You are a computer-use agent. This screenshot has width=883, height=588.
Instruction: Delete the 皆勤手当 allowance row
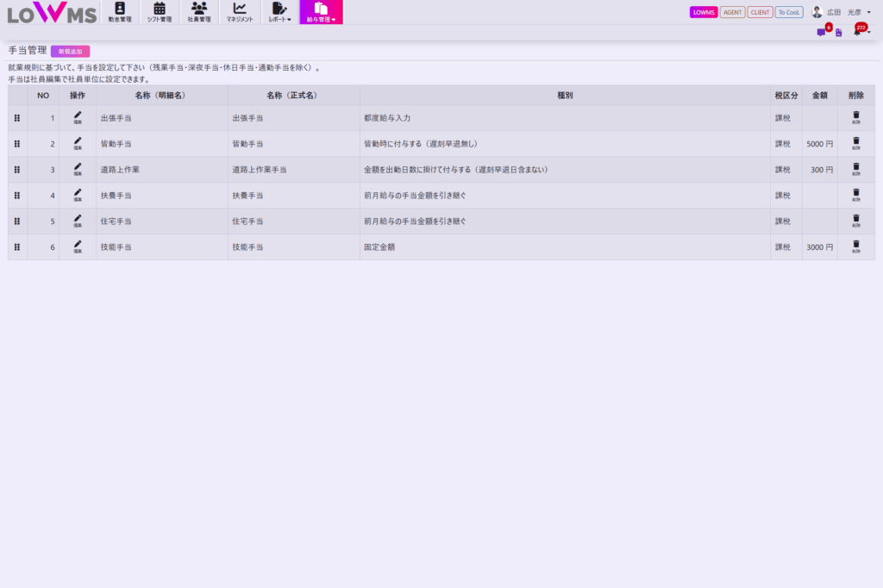[855, 143]
